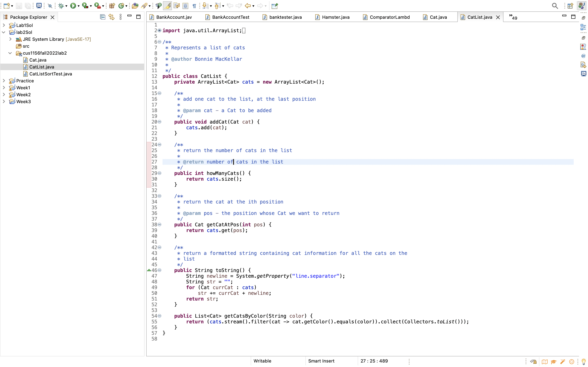Open the Search dialog via magnifier icon
The image size is (588, 367).
(555, 6)
